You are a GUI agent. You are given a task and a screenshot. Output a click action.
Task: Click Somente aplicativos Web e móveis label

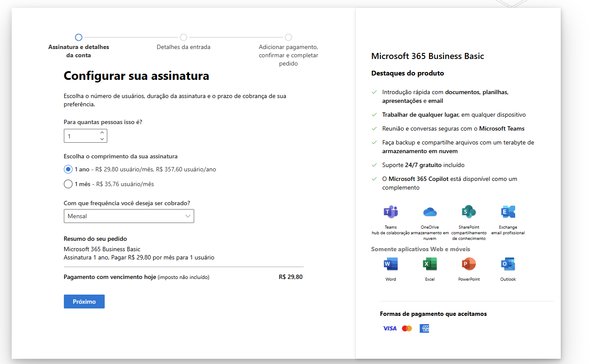click(x=420, y=249)
